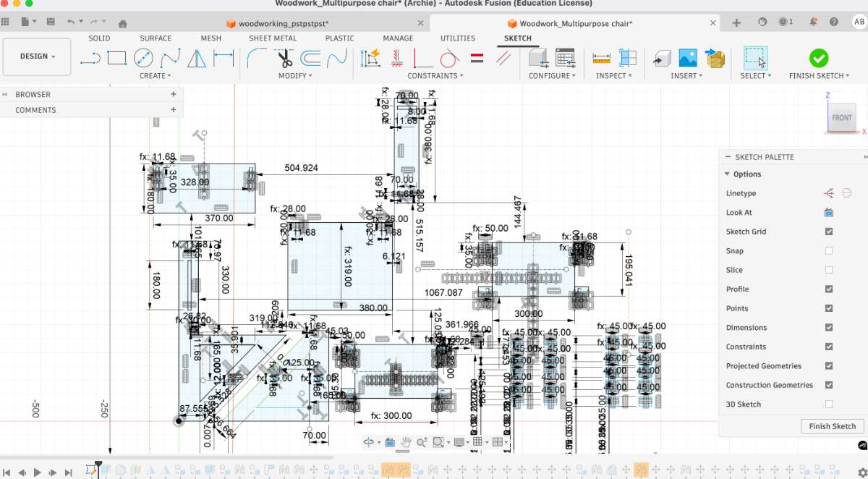Select the Fillet tool in Modify
This screenshot has width=868, height=479.
pyautogui.click(x=257, y=58)
